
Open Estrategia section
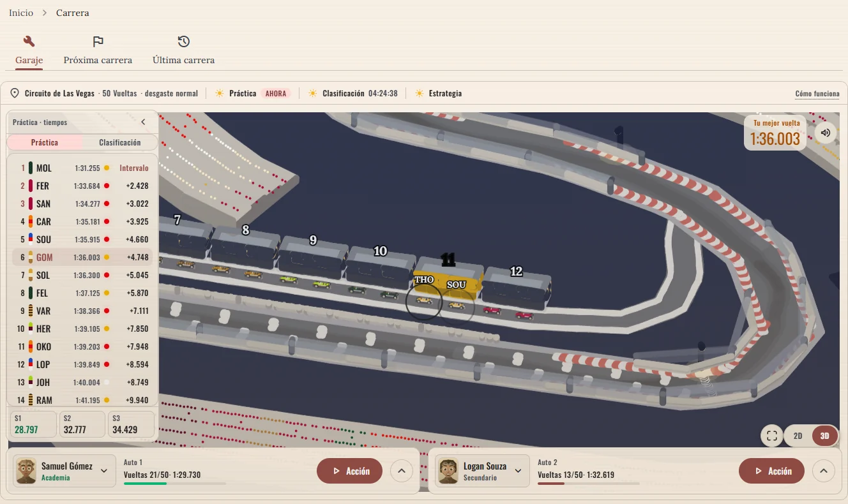445,93
